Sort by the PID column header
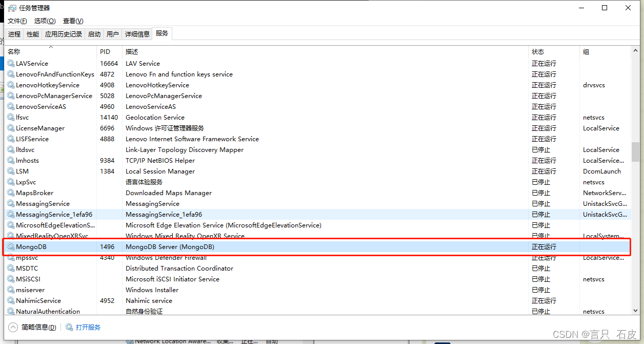 tap(110, 51)
